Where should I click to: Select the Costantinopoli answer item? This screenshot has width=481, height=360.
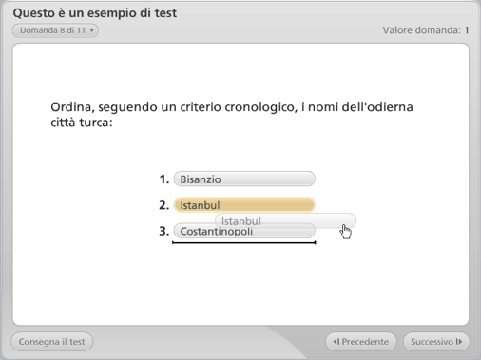[244, 231]
